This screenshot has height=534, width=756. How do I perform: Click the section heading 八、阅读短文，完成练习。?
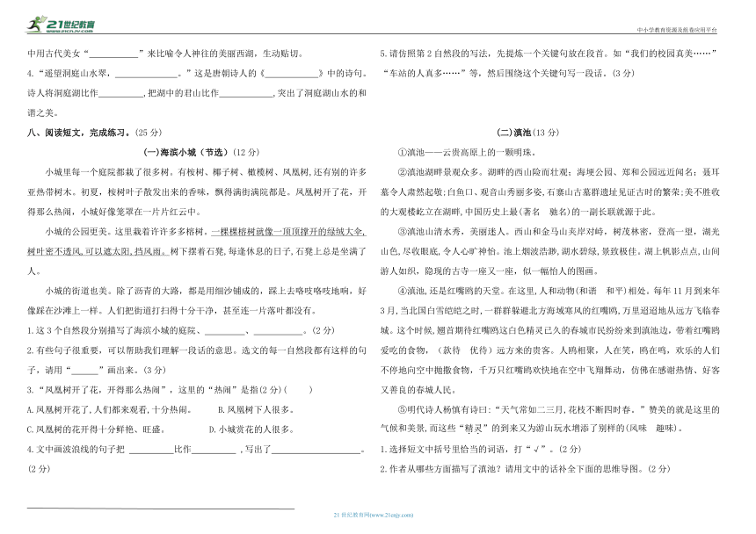79,133
